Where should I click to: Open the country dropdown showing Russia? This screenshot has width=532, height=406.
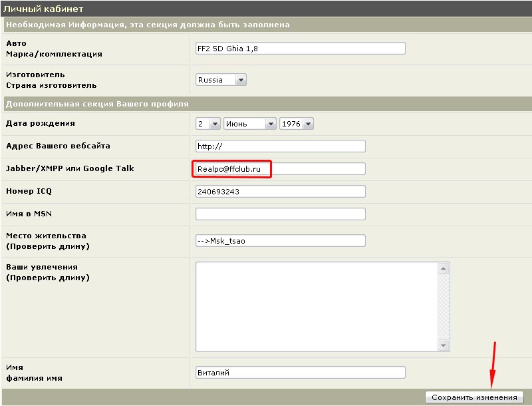[221, 80]
